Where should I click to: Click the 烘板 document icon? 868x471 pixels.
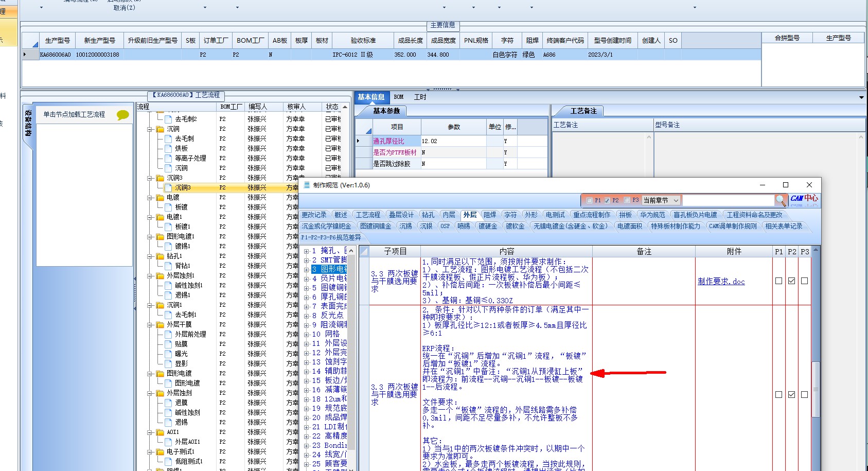(x=168, y=148)
